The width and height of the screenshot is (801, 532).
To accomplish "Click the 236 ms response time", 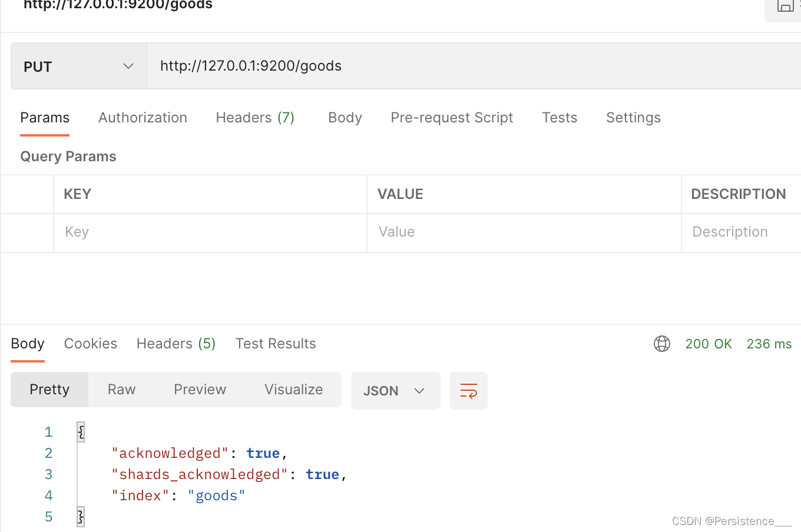I will (769, 344).
